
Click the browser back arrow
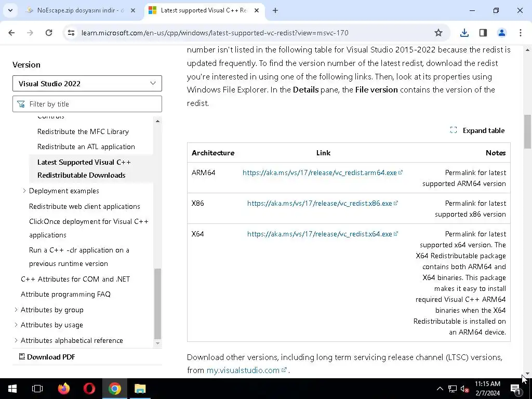point(11,33)
